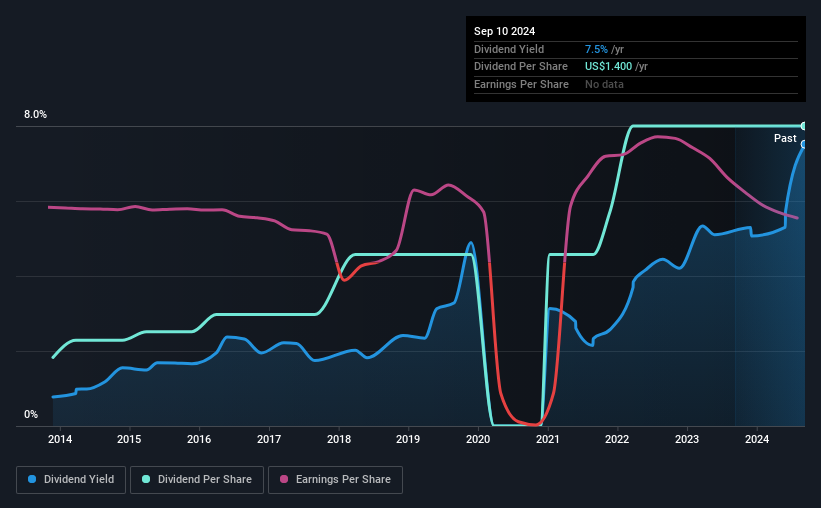Click the No data earnings value
821x508 pixels.
604,84
